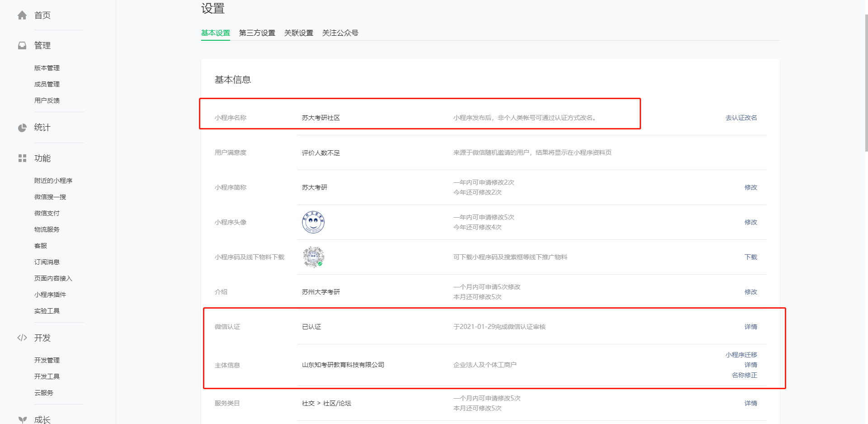The height and width of the screenshot is (424, 868).
Task: Click the 开发 section heading
Action: (42, 338)
